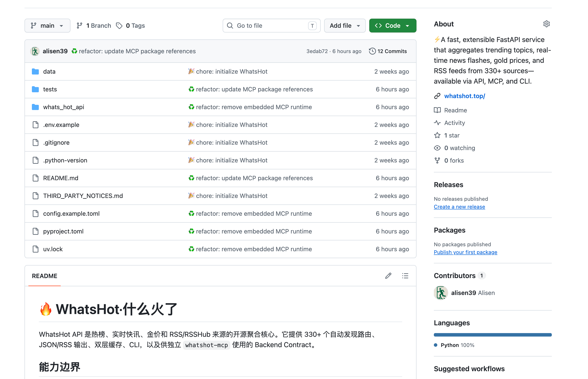
Task: Open commit message in the uv.lock row
Action: [250, 249]
